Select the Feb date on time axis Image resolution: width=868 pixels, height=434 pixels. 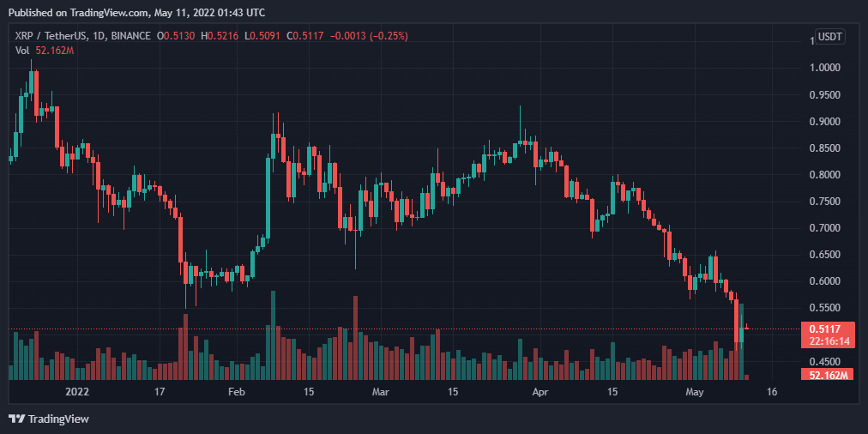[x=237, y=393]
